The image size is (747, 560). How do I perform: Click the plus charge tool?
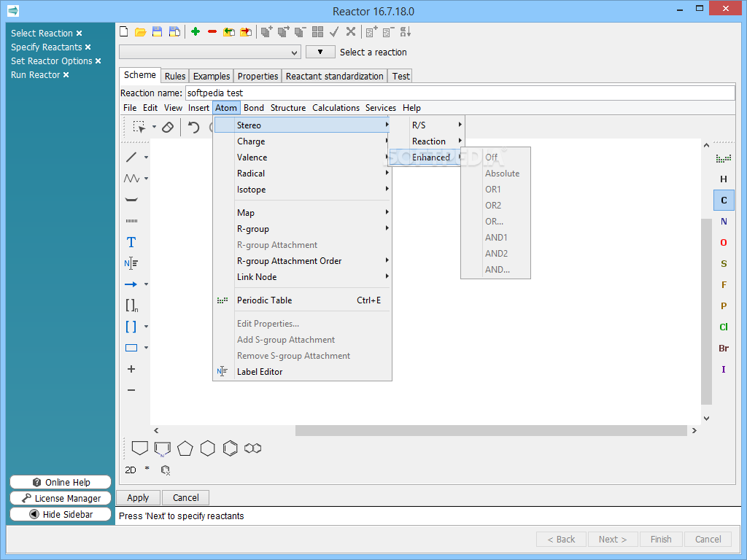(131, 369)
